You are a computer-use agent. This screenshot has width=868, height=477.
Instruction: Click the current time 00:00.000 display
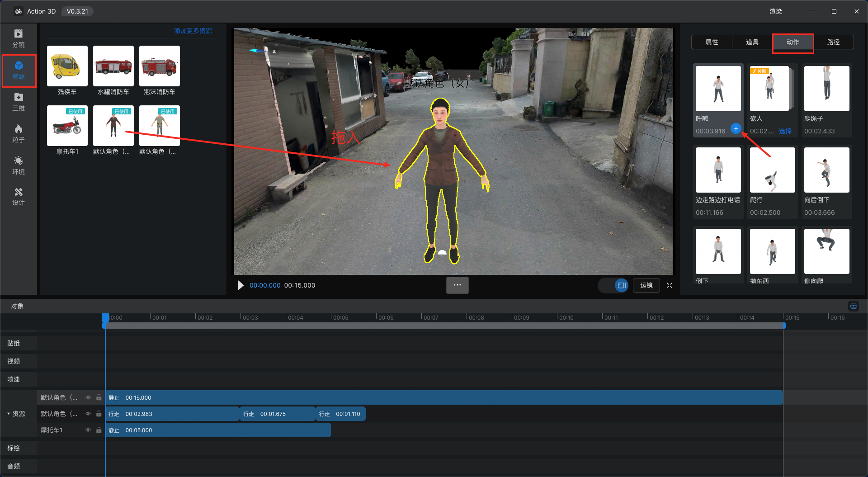tap(265, 285)
